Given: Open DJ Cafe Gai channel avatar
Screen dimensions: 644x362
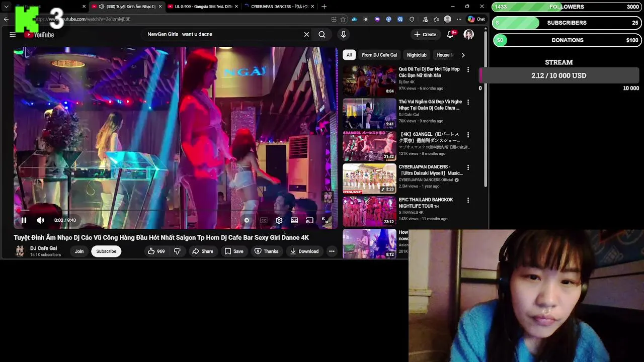Looking at the screenshot, I should coord(20,251).
